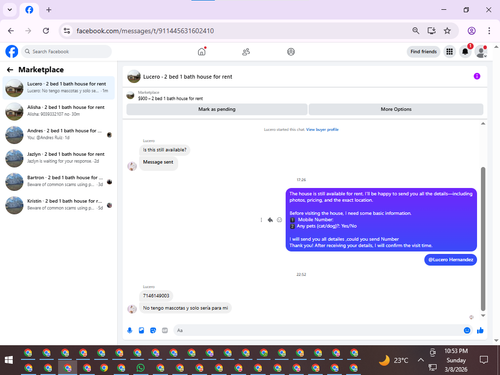The image size is (500, 375).
Task: Click the More Options button
Action: click(x=396, y=109)
